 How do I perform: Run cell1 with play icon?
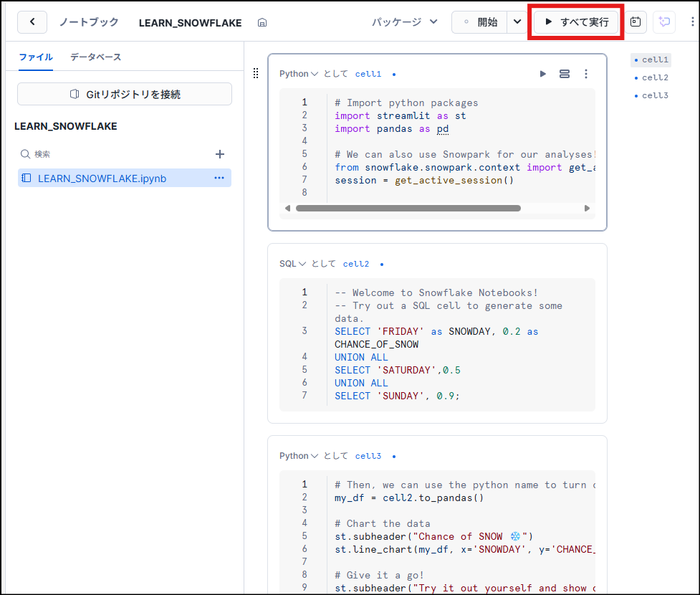542,74
